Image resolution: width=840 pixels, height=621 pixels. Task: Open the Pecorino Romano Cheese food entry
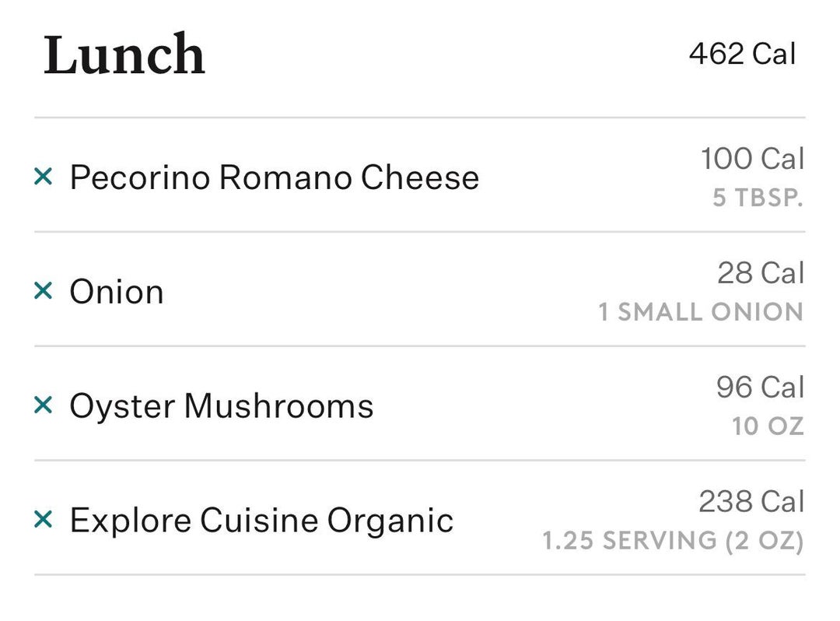click(274, 177)
